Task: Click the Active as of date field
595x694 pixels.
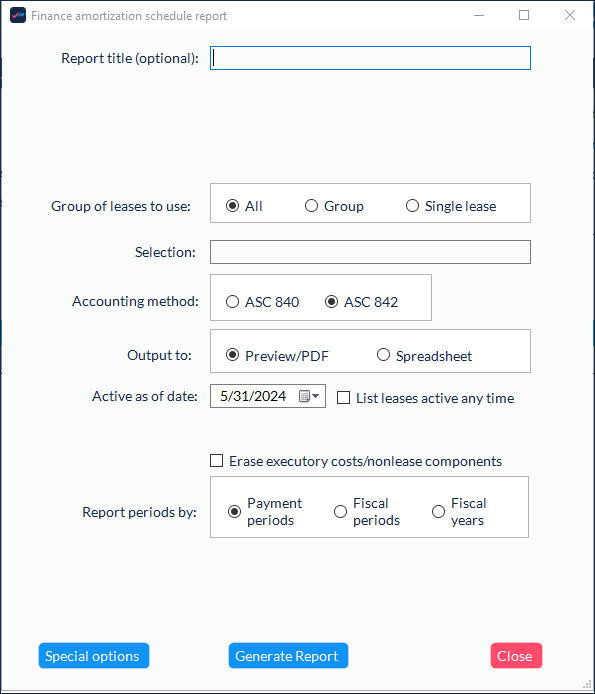Action: (x=268, y=396)
